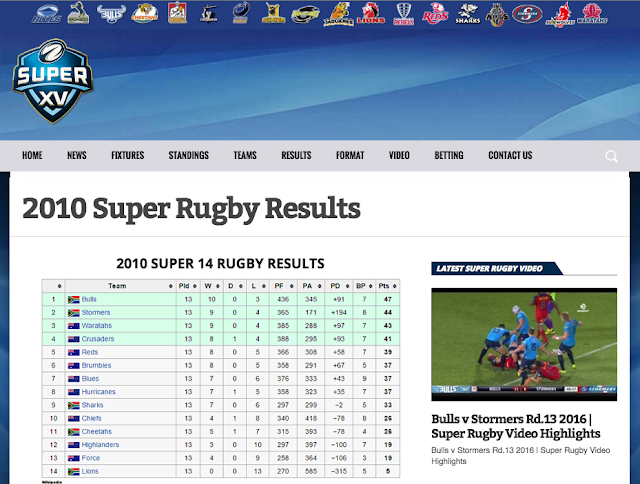This screenshot has height=484, width=640.
Task: Follow the Crusaders team link in table
Action: [x=98, y=339]
